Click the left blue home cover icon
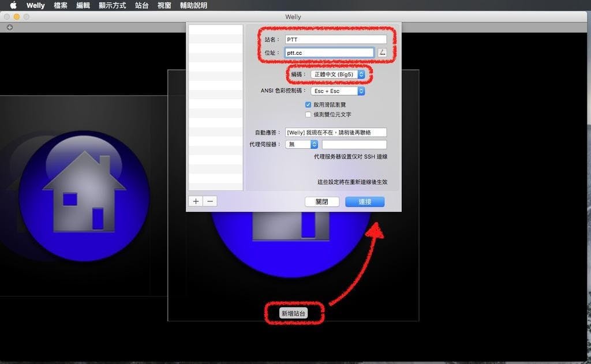The image size is (591, 364). click(x=84, y=196)
